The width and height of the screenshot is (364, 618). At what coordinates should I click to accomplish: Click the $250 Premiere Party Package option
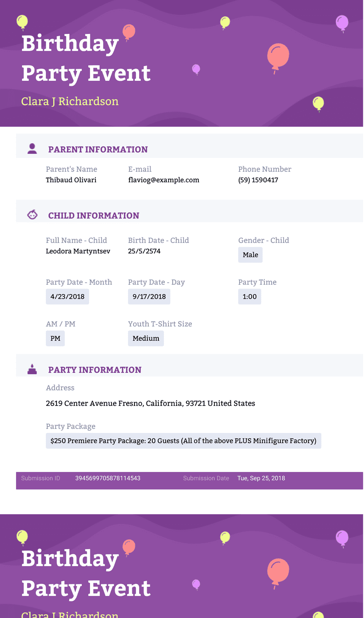pos(184,441)
